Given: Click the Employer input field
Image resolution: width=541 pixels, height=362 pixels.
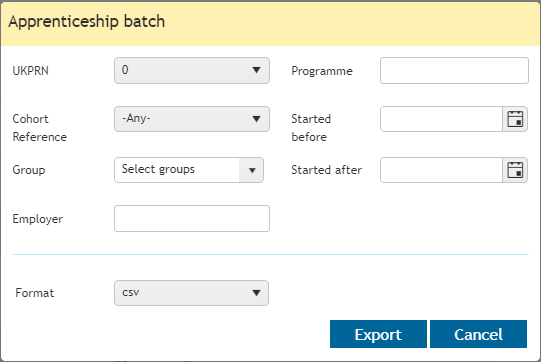Looking at the screenshot, I should (x=192, y=218).
